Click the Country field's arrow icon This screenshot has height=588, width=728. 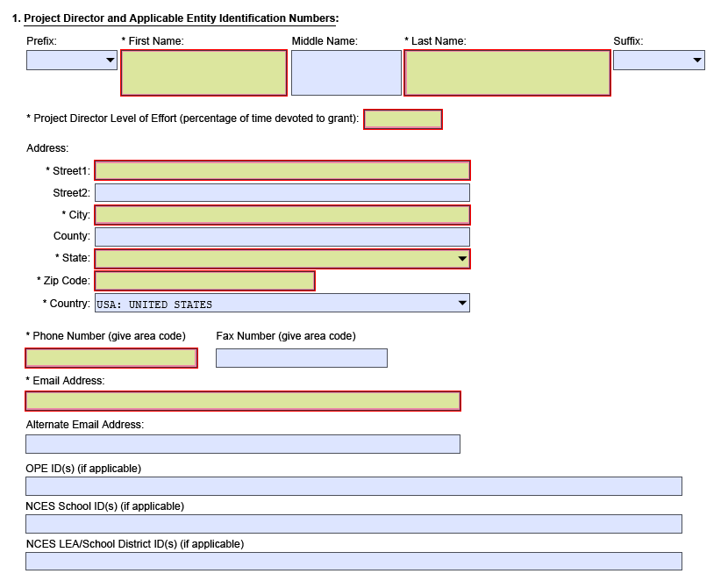[460, 302]
